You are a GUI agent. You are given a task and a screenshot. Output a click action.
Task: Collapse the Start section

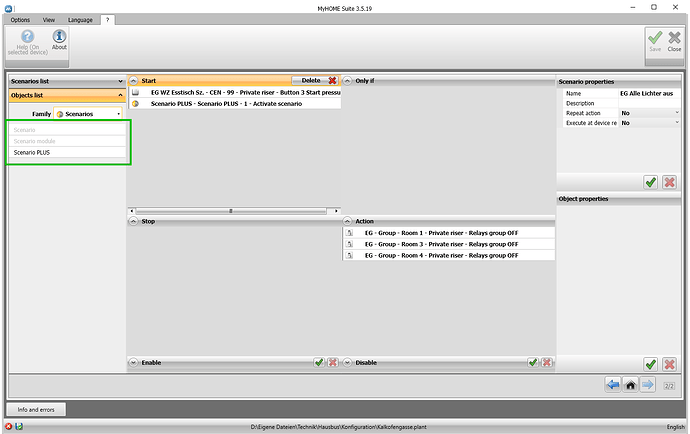(133, 81)
